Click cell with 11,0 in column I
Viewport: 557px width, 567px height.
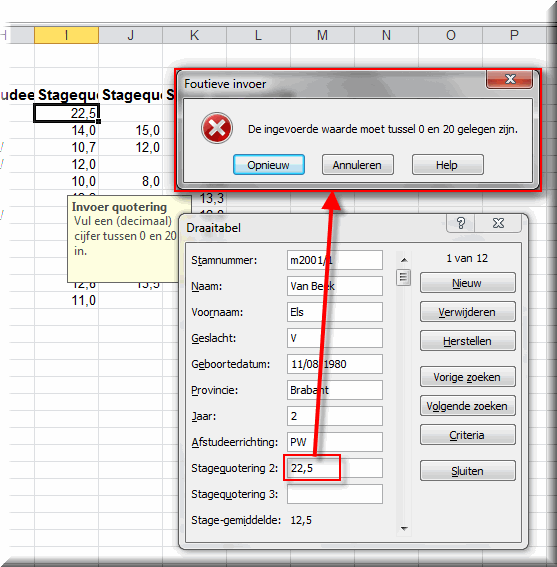coord(67,300)
